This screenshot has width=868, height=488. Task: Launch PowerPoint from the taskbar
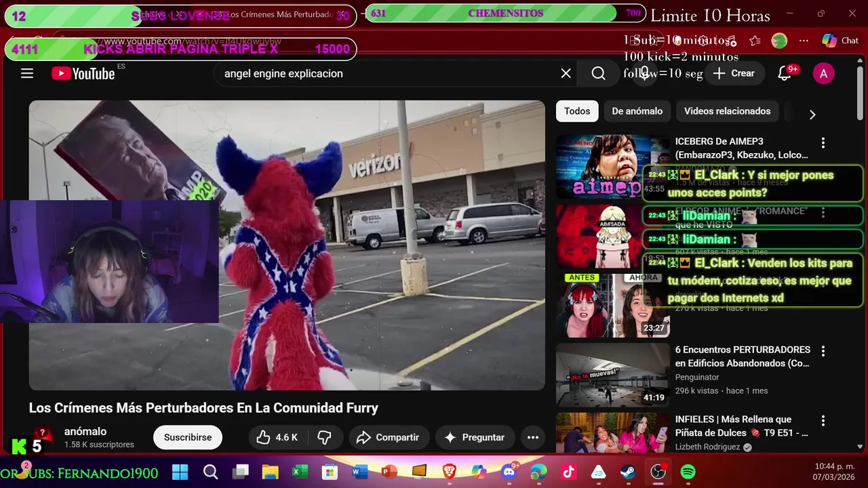[x=389, y=472]
